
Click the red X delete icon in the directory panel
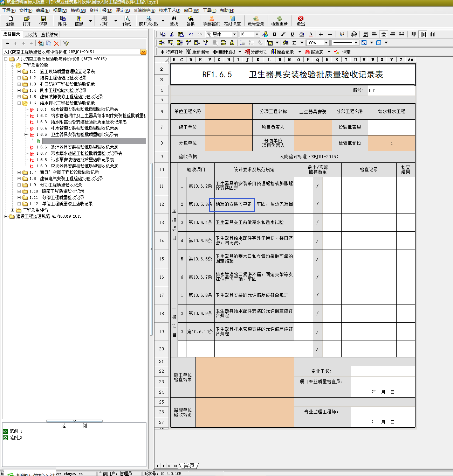(57, 43)
